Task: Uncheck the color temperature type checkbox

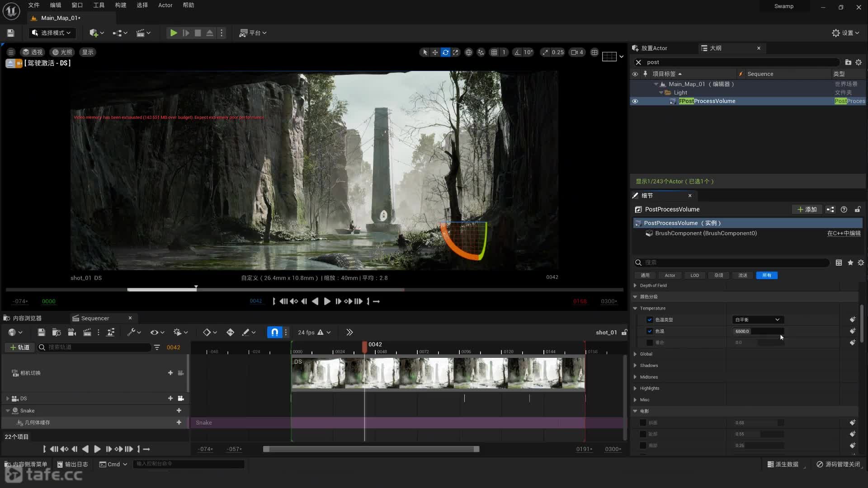Action: point(650,320)
